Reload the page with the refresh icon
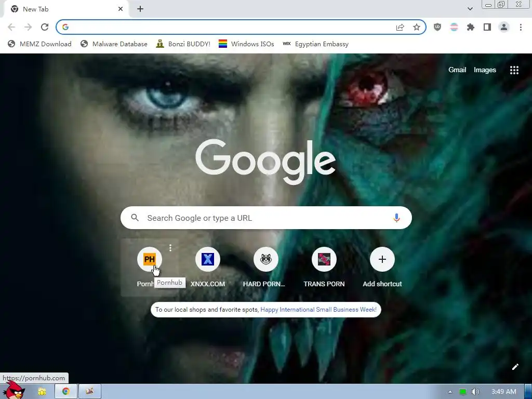 coord(45,27)
